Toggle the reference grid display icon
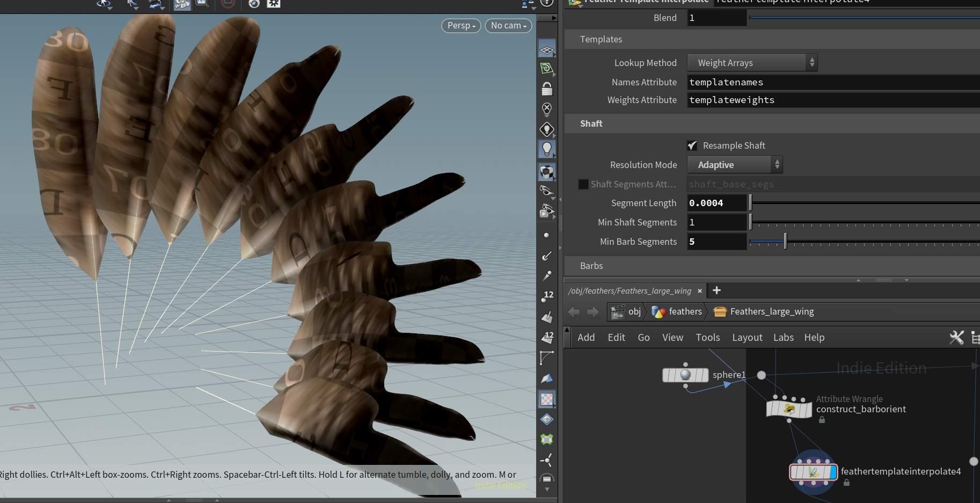Image resolution: width=980 pixels, height=503 pixels. pyautogui.click(x=546, y=50)
